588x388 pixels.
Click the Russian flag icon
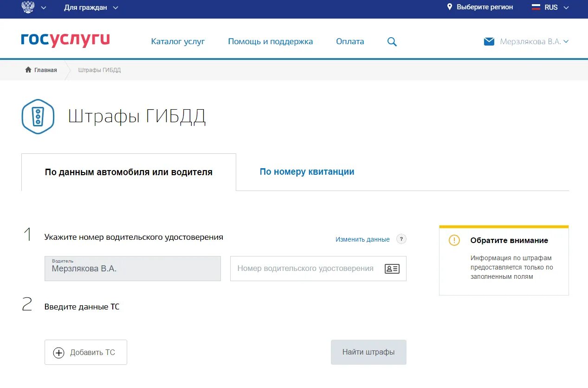(x=536, y=7)
